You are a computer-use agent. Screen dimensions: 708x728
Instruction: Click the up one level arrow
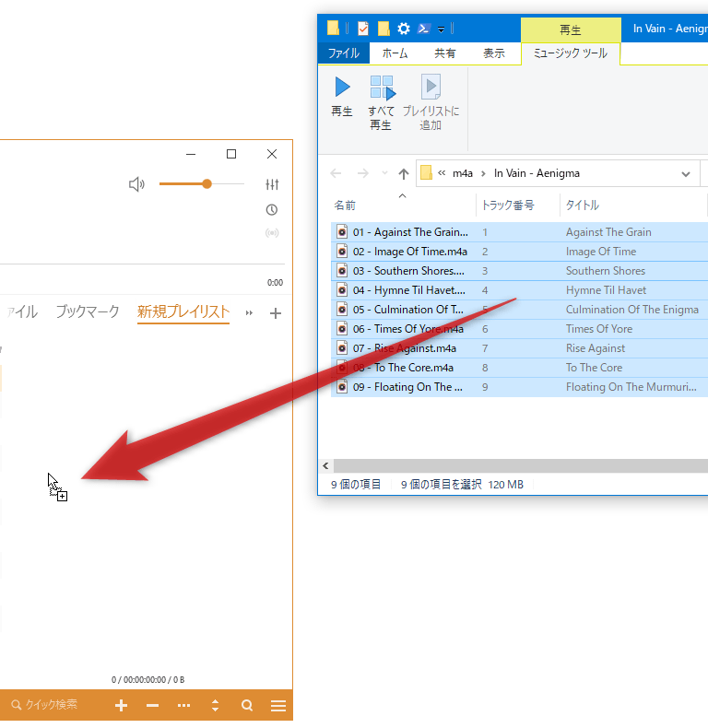404,173
